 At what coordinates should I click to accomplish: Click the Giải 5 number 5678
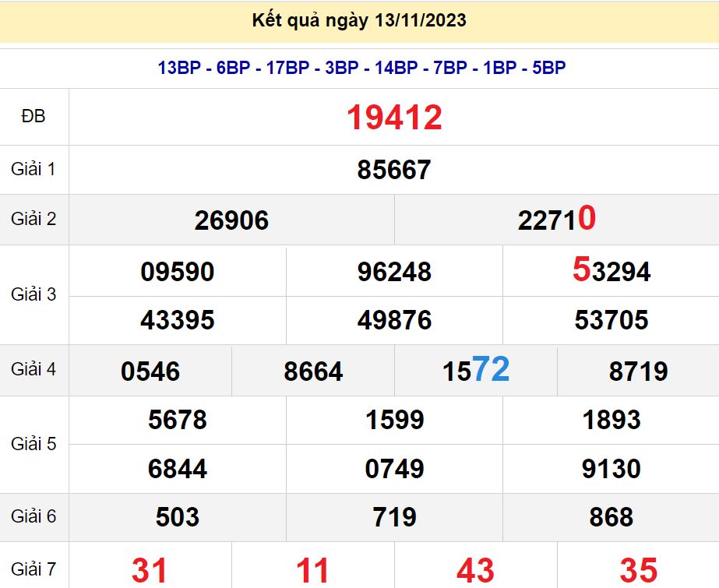click(x=178, y=421)
